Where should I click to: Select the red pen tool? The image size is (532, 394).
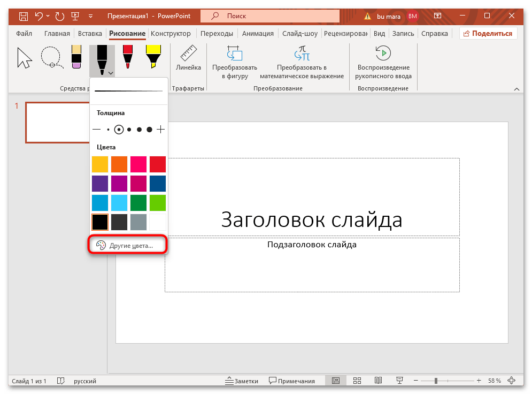(128, 56)
